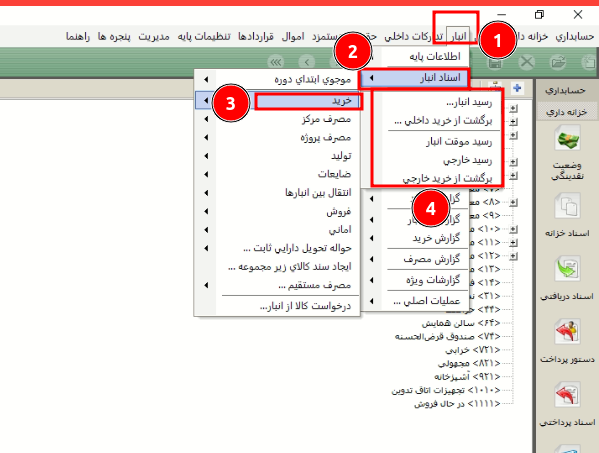Expand tree node <۱۱> with plus box
599x453 pixels.
(513, 243)
